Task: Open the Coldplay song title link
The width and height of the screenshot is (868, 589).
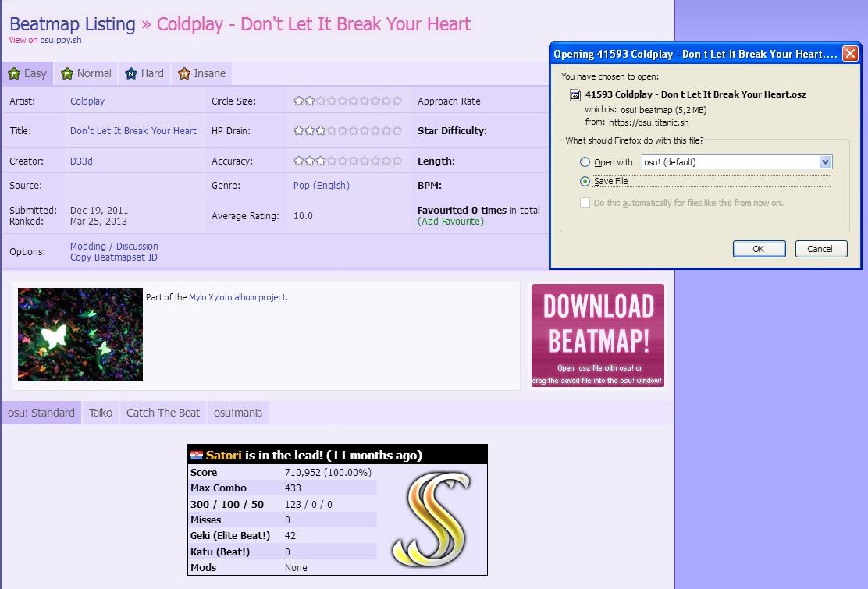Action: 314,24
